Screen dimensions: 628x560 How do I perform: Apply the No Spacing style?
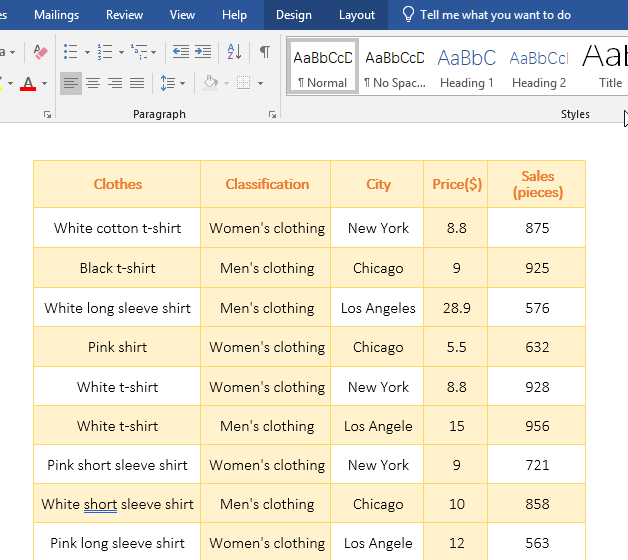pos(394,67)
